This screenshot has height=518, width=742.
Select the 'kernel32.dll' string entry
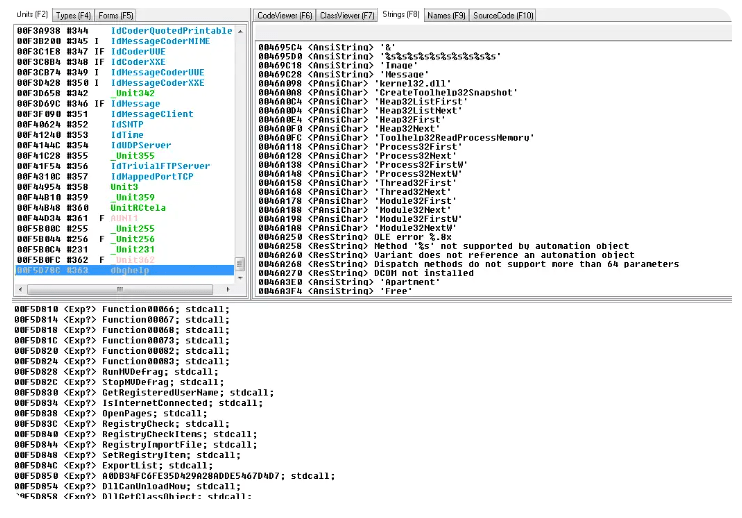coord(355,83)
